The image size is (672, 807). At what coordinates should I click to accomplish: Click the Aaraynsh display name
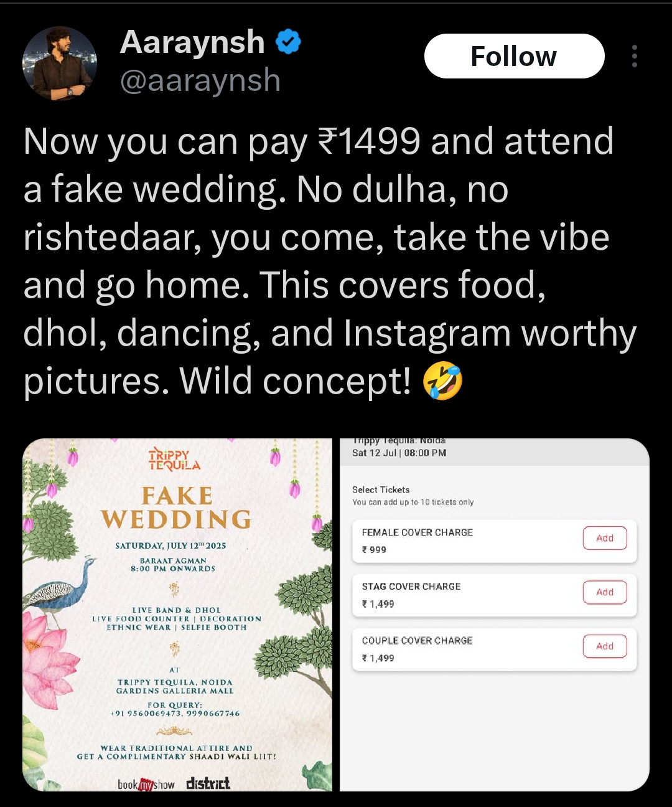192,42
